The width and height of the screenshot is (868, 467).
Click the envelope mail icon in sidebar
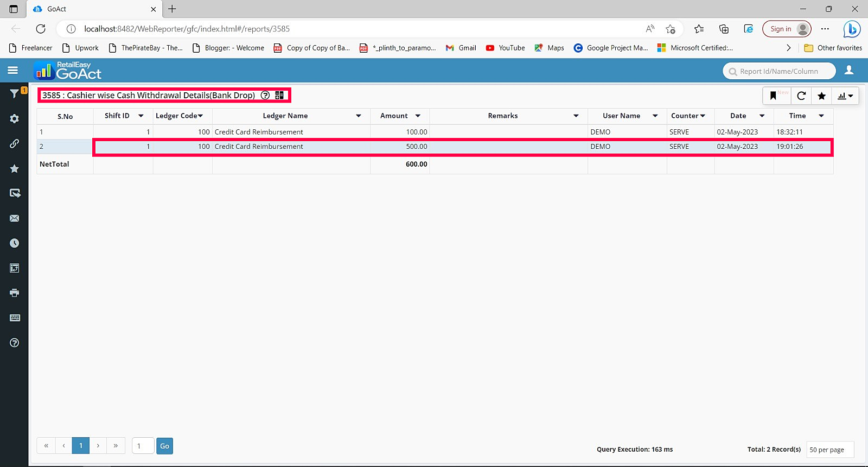click(x=15, y=218)
